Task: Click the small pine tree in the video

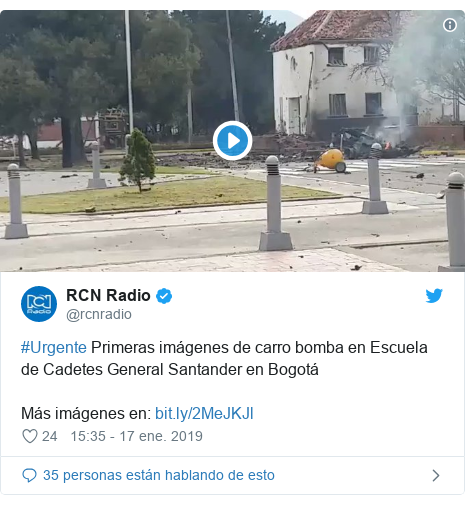Action: coord(137,161)
